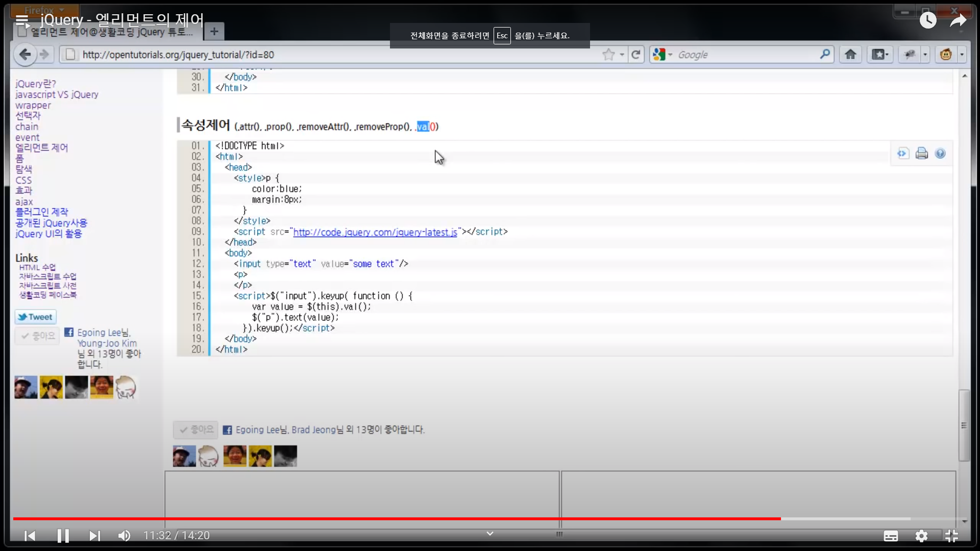
Task: View source of the code block
Action: (903, 154)
